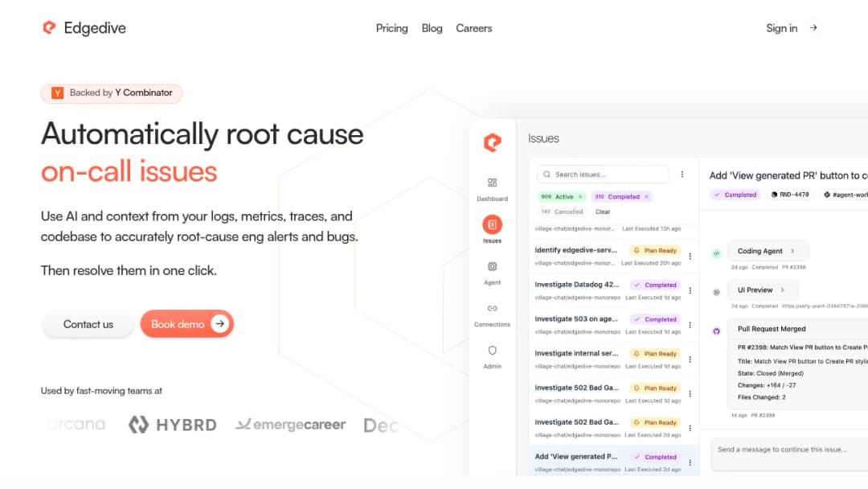868x489 pixels.
Task: Open the menu for Investigate internal ser issue
Action: tap(690, 359)
